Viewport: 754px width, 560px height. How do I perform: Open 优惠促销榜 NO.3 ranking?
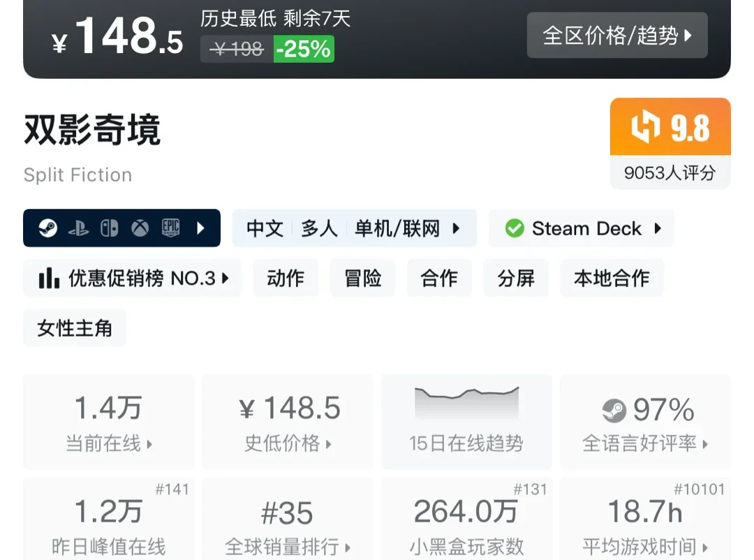pyautogui.click(x=132, y=278)
